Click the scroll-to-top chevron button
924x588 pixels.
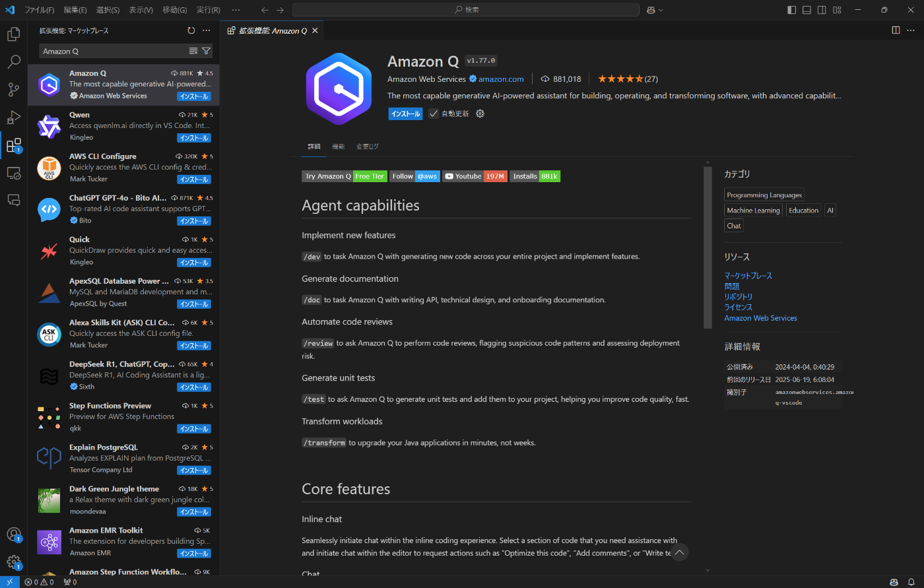[x=679, y=552]
